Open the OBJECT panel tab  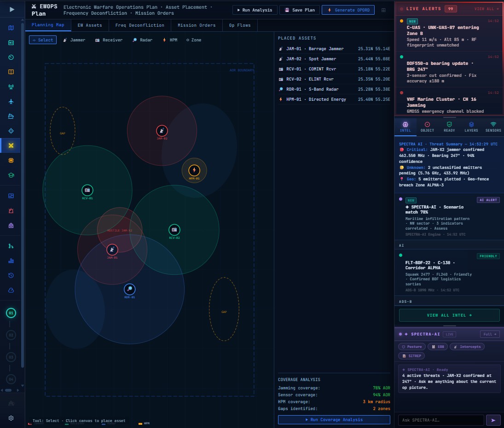point(427,127)
